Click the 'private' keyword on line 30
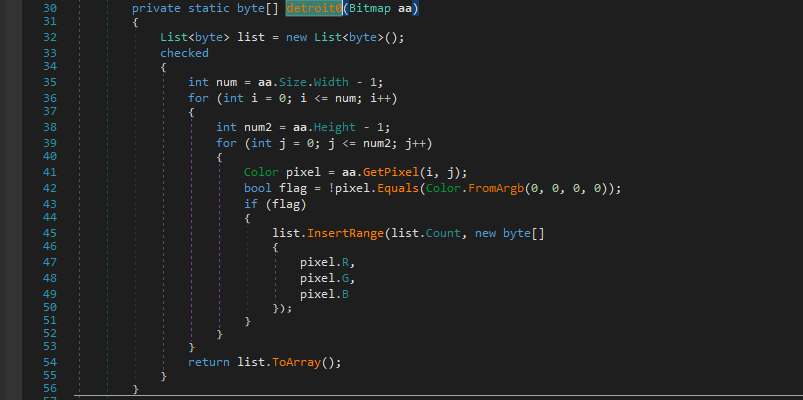 click(156, 9)
